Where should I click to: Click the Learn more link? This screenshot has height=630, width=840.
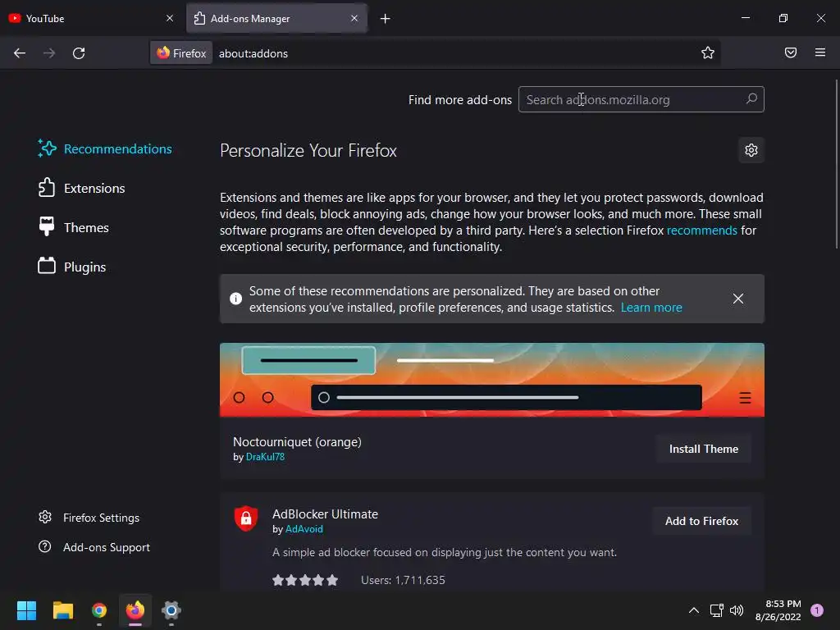(x=651, y=308)
